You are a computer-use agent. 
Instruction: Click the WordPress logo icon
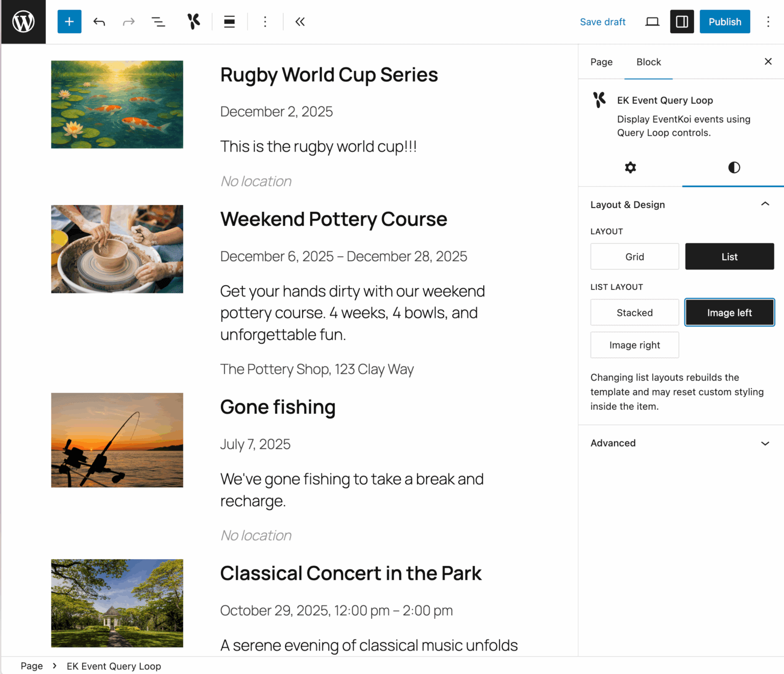click(23, 22)
